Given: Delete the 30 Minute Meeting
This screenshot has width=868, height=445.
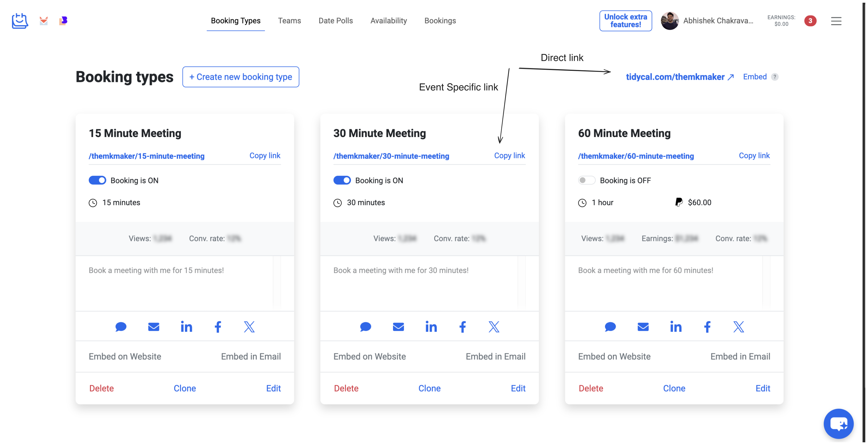Looking at the screenshot, I should click(x=346, y=388).
